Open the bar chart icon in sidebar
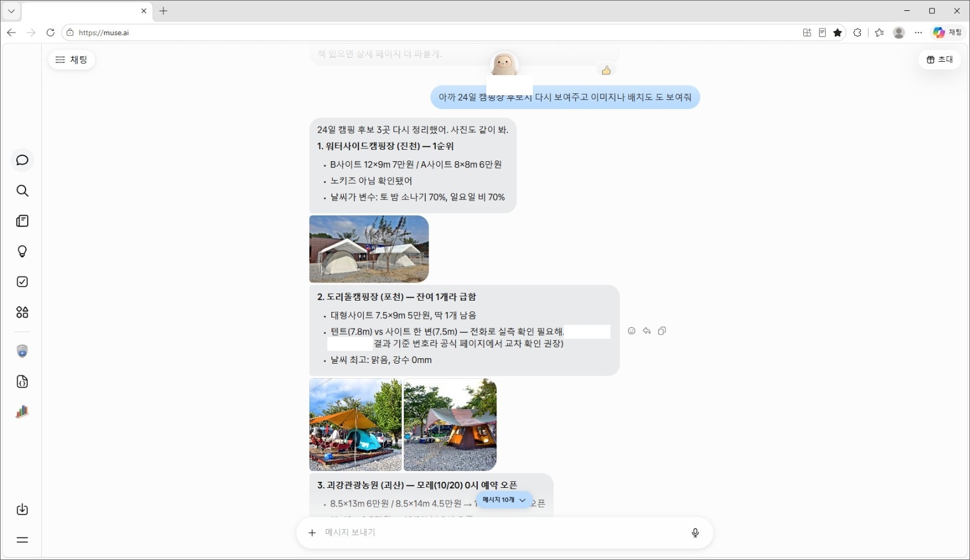Screen dimensions: 970x560 [22, 412]
